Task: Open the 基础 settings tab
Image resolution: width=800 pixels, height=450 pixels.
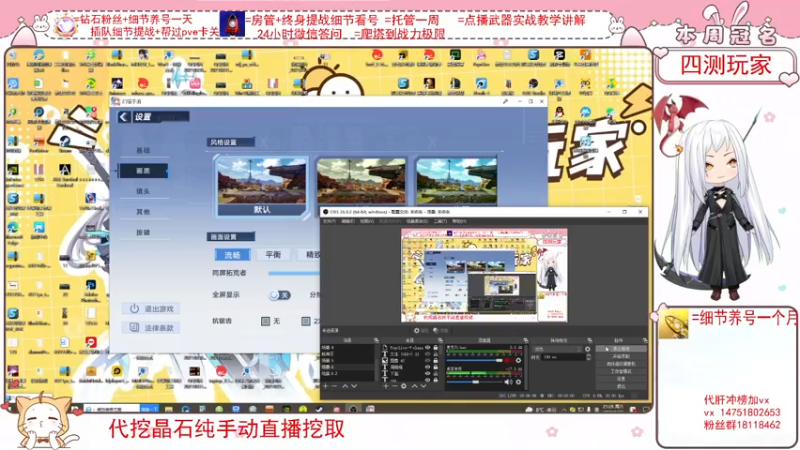Action: point(143,150)
